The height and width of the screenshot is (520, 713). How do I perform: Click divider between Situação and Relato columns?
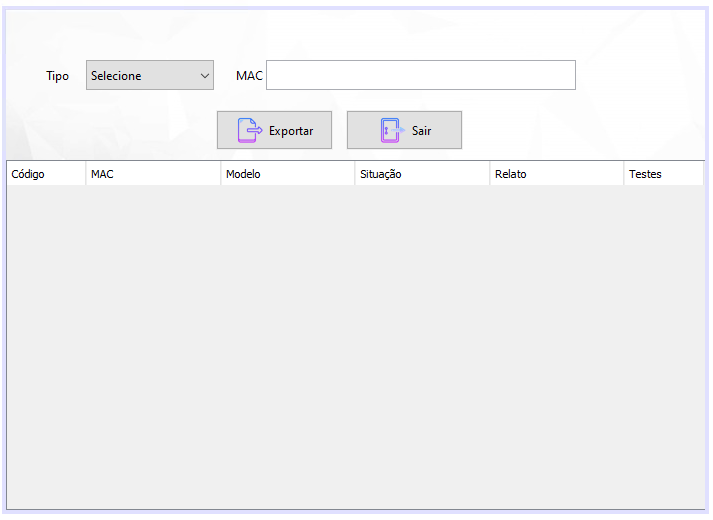pos(490,174)
